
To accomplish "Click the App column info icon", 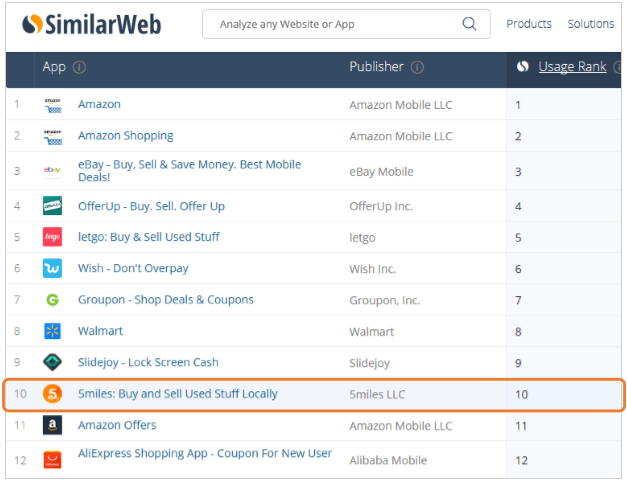I will click(x=79, y=67).
